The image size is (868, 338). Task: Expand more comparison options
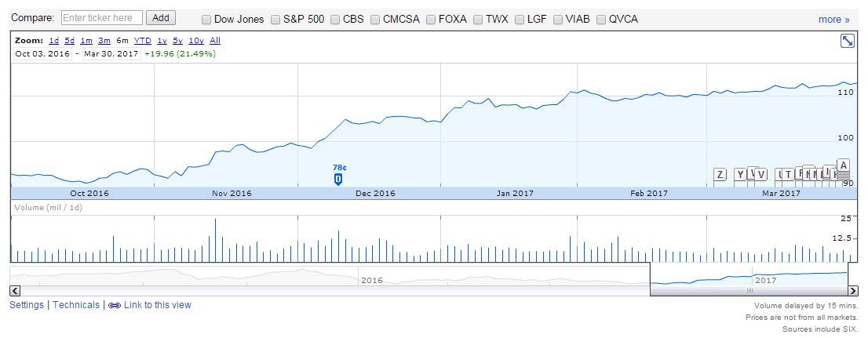[x=833, y=20]
